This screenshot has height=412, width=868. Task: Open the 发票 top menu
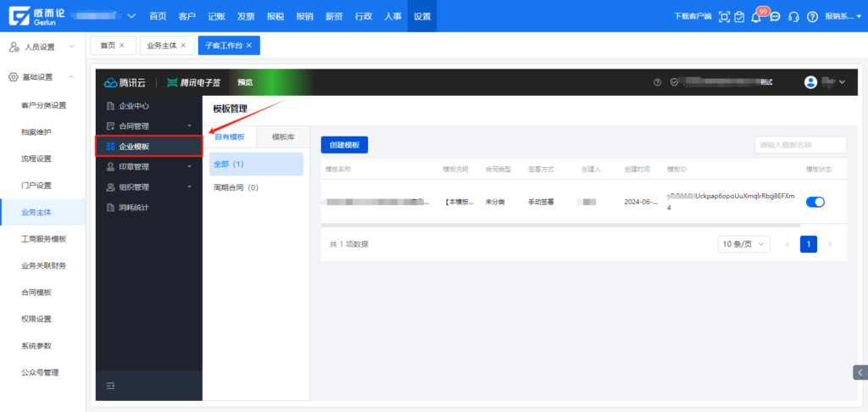point(246,16)
